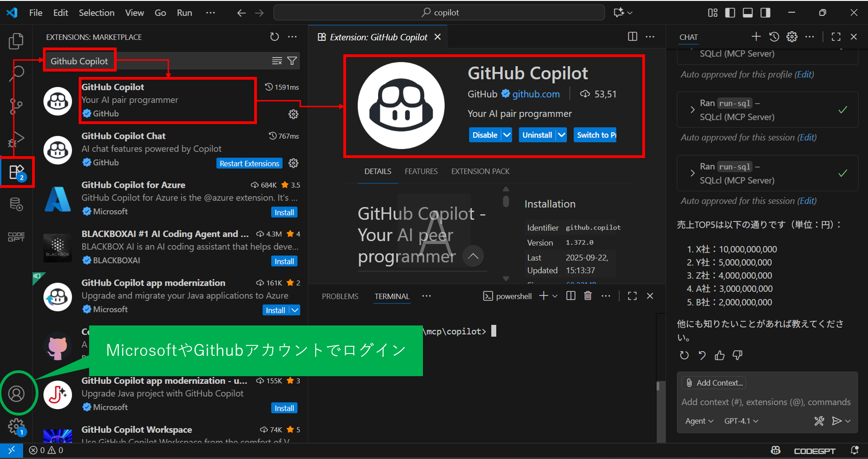Split the terminal pane
This screenshot has height=459, width=868.
pos(571,296)
